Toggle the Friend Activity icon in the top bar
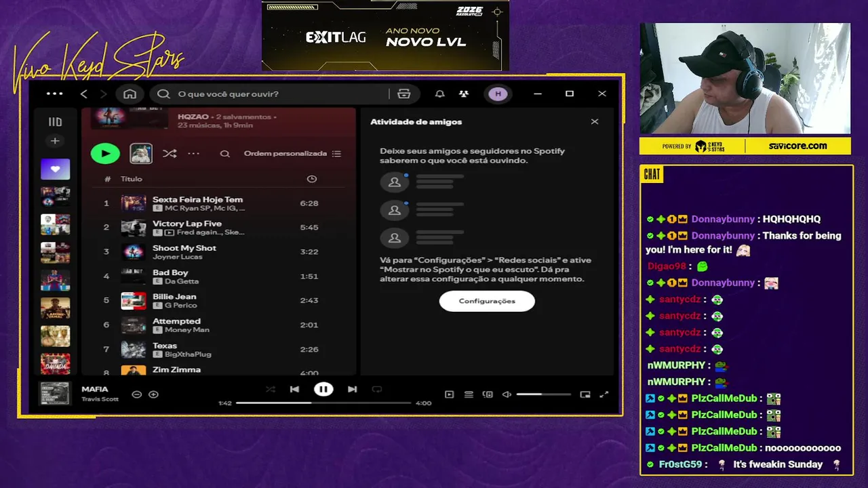868x488 pixels. [464, 94]
